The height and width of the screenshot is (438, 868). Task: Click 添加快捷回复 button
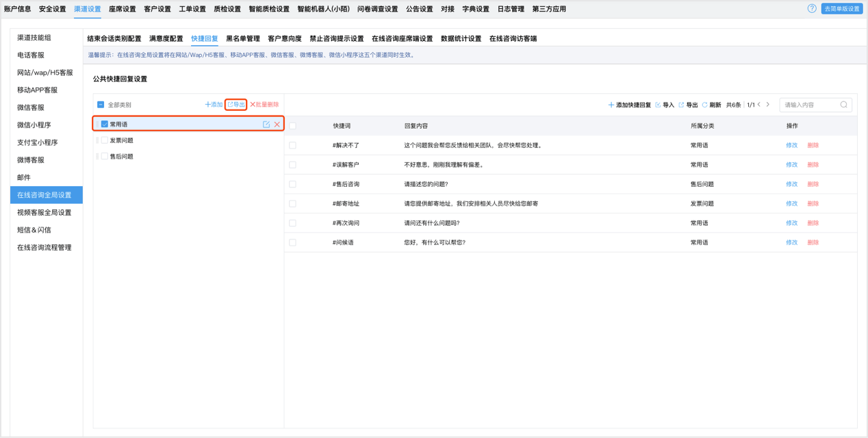pyautogui.click(x=629, y=105)
